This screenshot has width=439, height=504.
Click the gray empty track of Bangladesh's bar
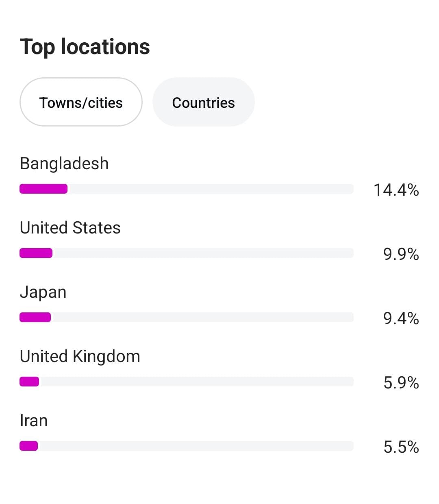tap(211, 189)
